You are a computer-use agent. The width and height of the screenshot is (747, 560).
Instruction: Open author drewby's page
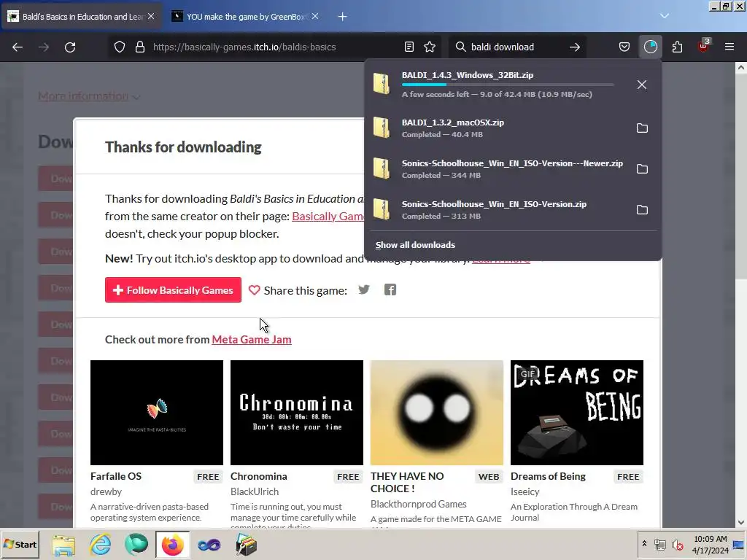107,491
